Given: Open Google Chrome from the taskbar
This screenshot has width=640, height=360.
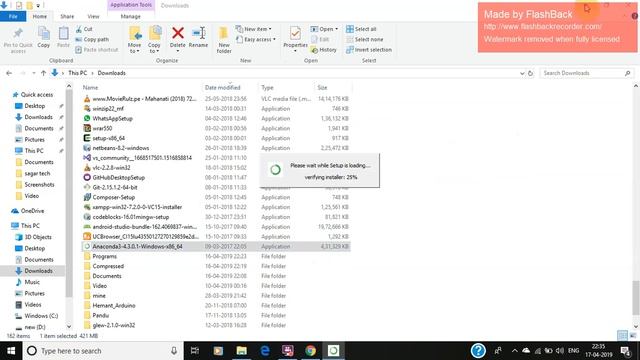Looking at the screenshot, I should point(311,351).
